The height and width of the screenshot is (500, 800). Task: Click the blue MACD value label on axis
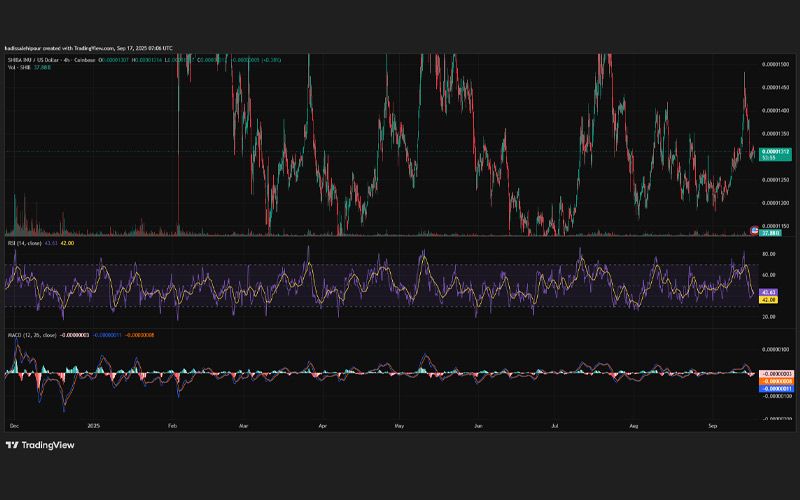(776, 388)
